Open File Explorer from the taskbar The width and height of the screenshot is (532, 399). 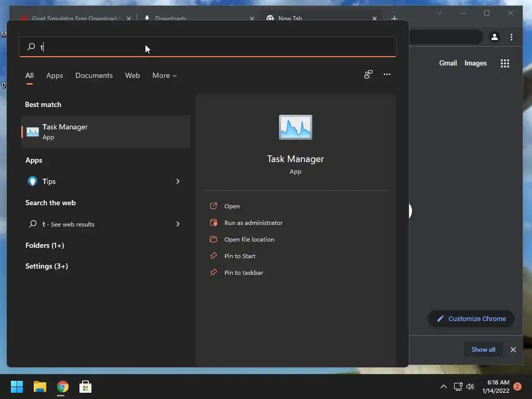click(x=39, y=387)
